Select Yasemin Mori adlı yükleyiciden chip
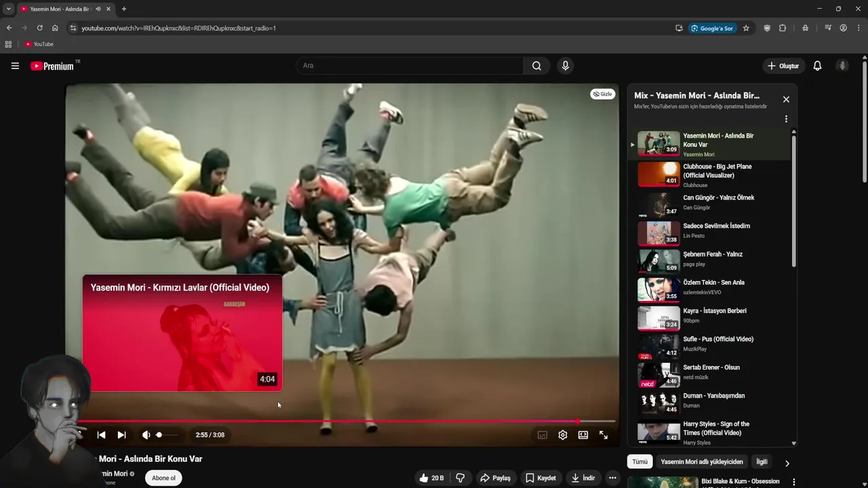868x488 pixels. (702, 462)
